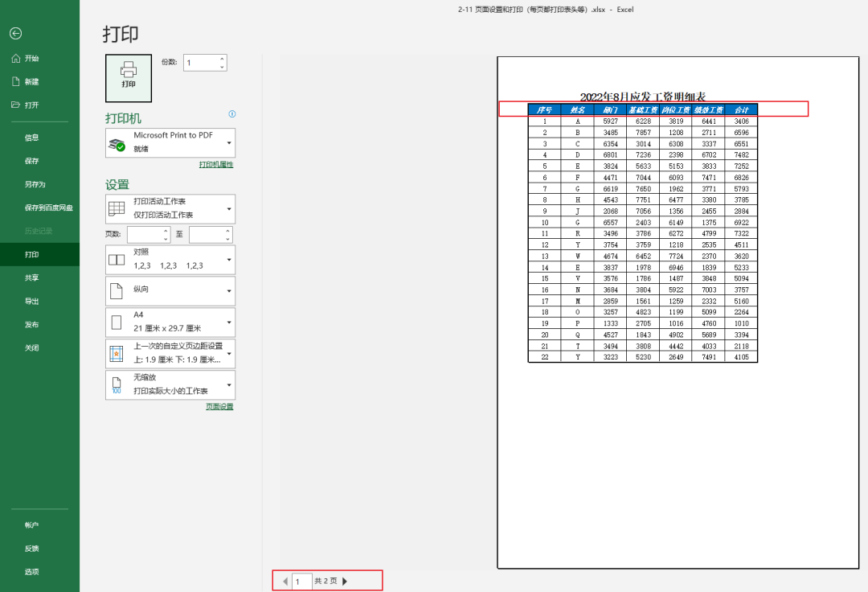Open 帐户 Account in sidebar
Screen dimensions: 868x592
click(x=40, y=525)
